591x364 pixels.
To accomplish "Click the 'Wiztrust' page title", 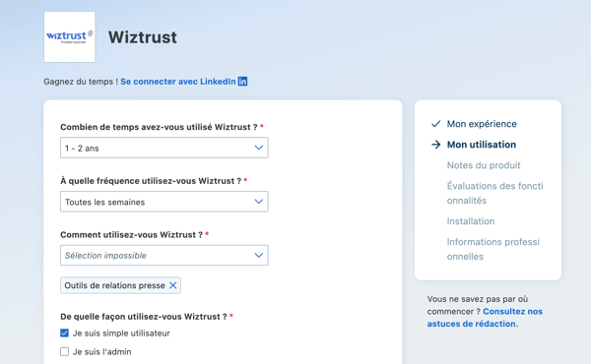I will [143, 37].
